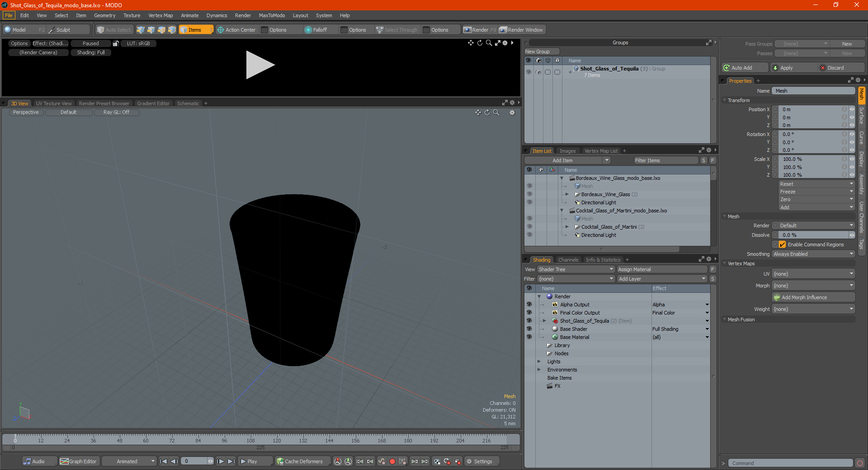Open Shader Tree view dropdown
Image resolution: width=868 pixels, height=470 pixels.
tap(576, 269)
